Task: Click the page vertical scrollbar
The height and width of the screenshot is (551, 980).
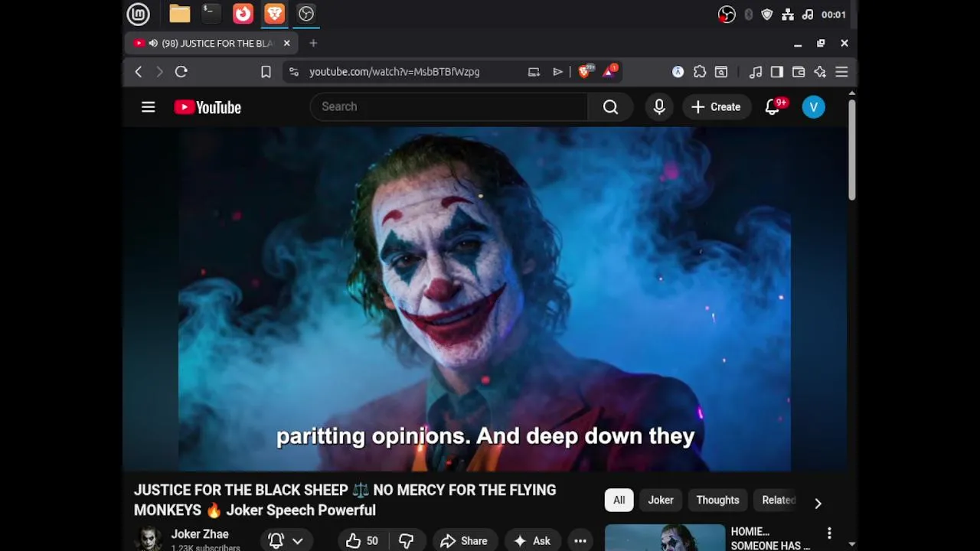Action: coord(851,149)
